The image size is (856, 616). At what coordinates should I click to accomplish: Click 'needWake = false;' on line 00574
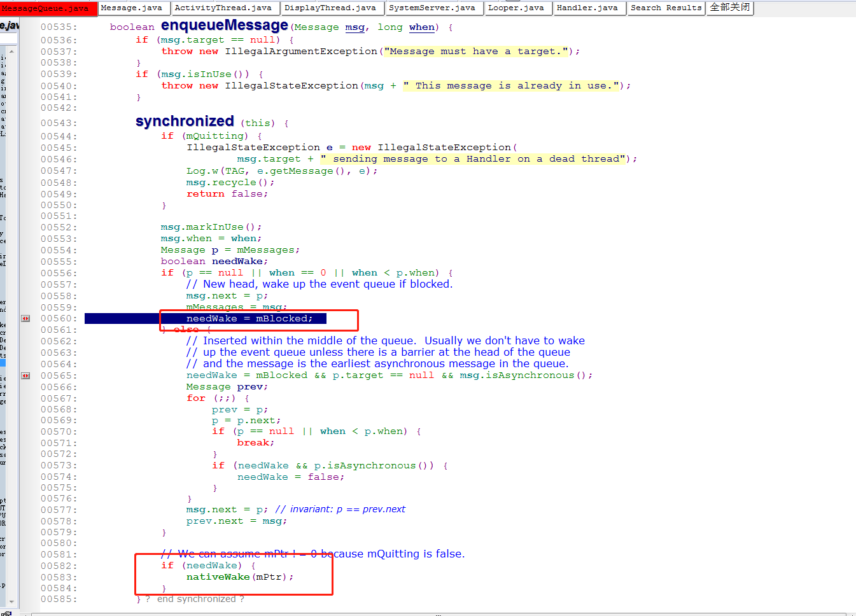(x=291, y=477)
